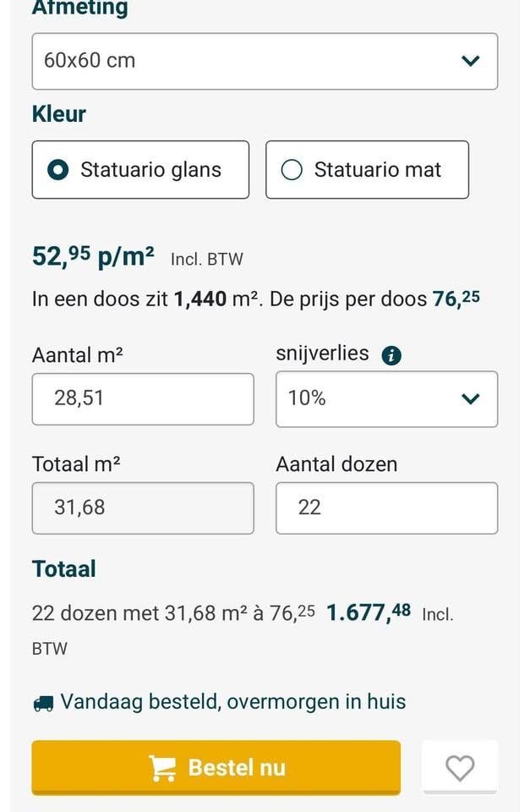530x812 pixels.
Task: Expand the Afmeting size options list
Action: [x=264, y=61]
